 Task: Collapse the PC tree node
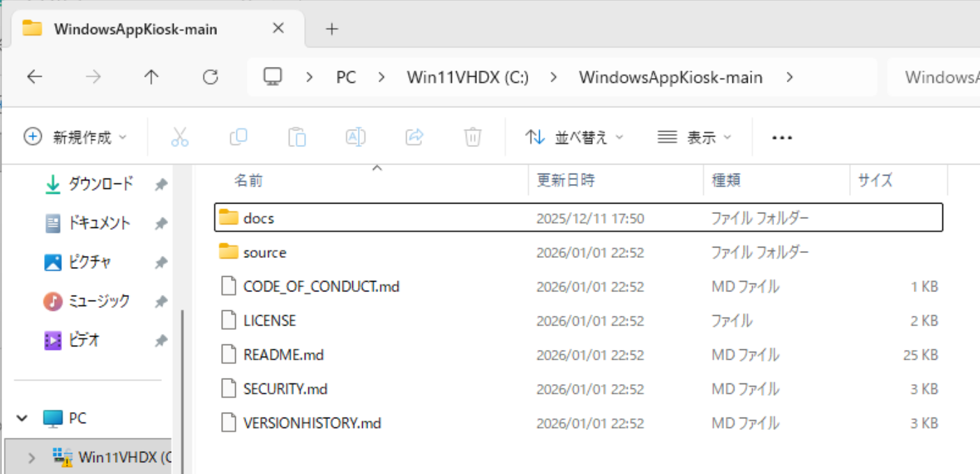tap(23, 418)
